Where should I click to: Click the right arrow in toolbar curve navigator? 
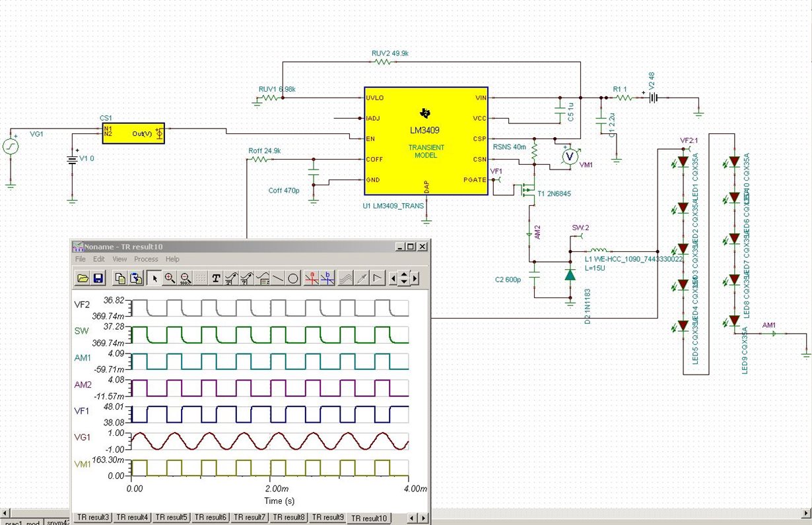click(415, 278)
